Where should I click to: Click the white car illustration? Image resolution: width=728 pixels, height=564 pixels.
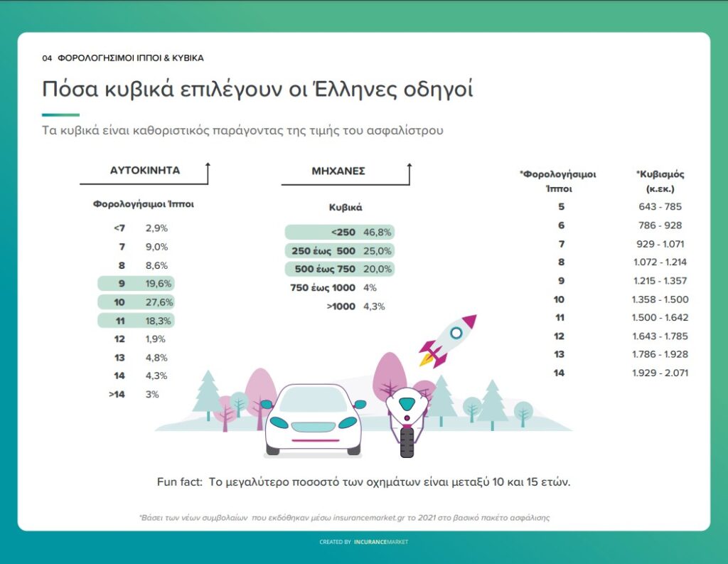coord(314,420)
